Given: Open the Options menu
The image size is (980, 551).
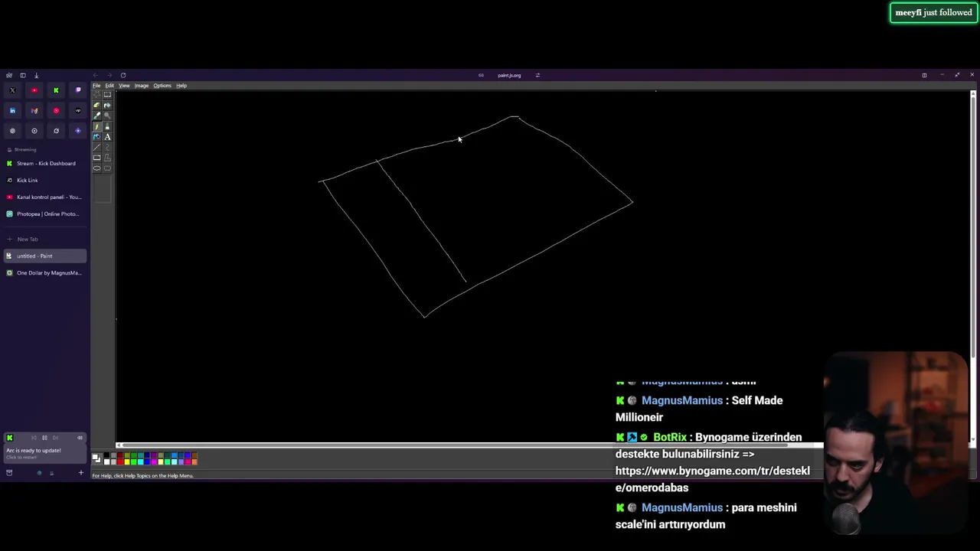Looking at the screenshot, I should (x=162, y=86).
